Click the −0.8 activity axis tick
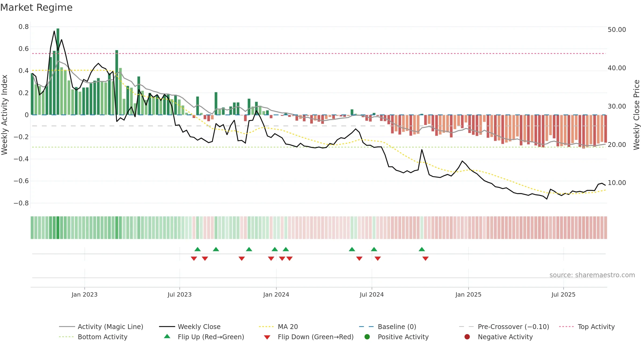644x362 pixels. coord(21,203)
